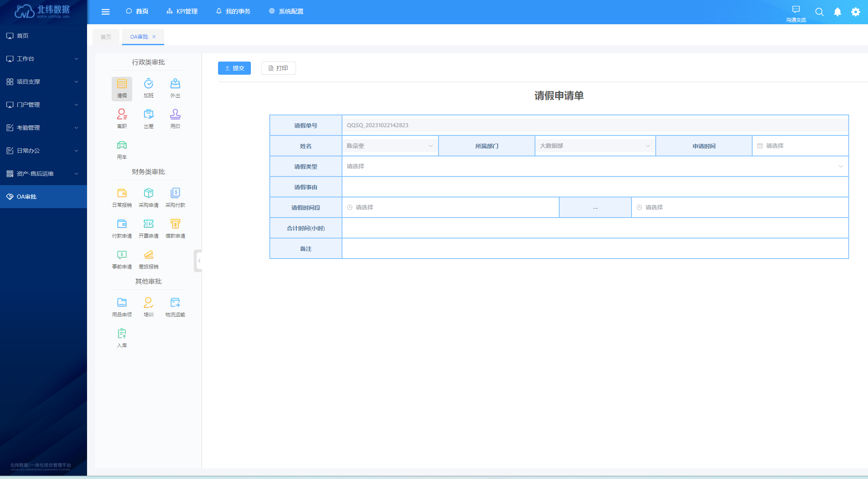The width and height of the screenshot is (868, 479).
Task: Click the 合计时间(小时) input field
Action: 595,228
